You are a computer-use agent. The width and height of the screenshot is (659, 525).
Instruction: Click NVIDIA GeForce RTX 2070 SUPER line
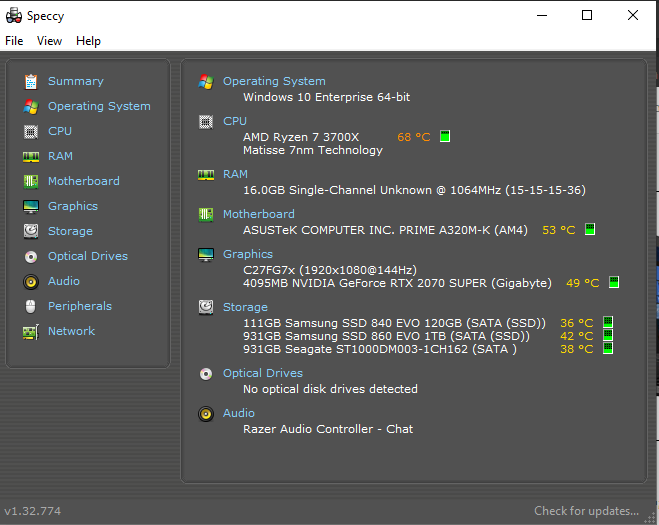click(x=397, y=283)
